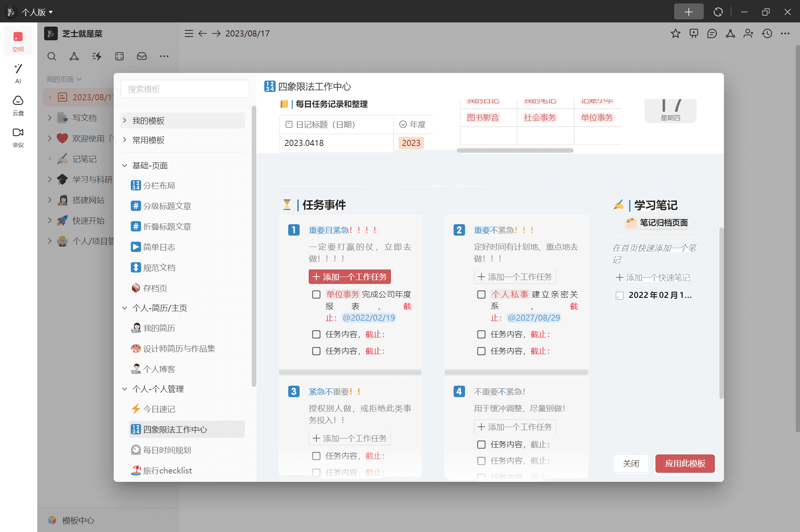800x532 pixels.
Task: Open comments bubble icon in header
Action: 712,33
